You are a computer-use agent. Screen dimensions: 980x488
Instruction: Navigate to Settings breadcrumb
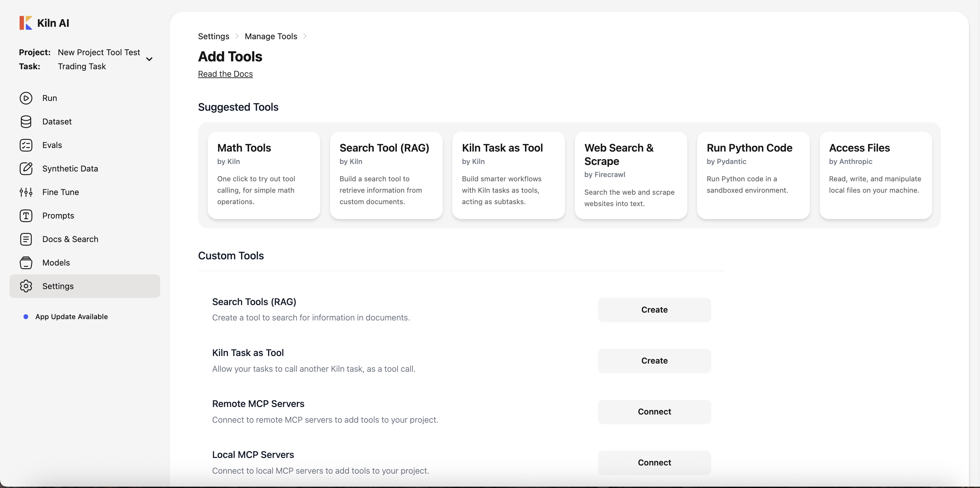(214, 36)
